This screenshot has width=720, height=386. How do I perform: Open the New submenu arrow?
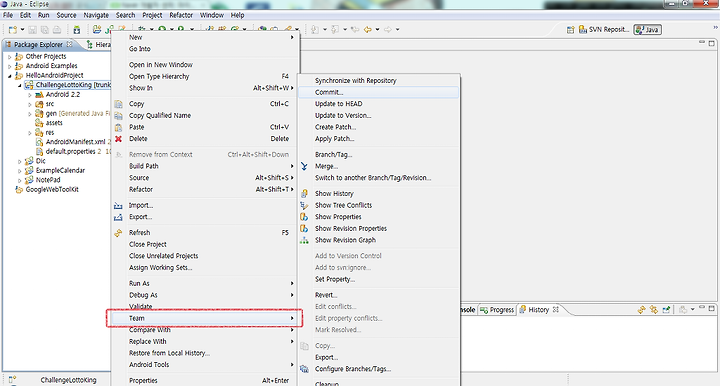click(x=292, y=37)
